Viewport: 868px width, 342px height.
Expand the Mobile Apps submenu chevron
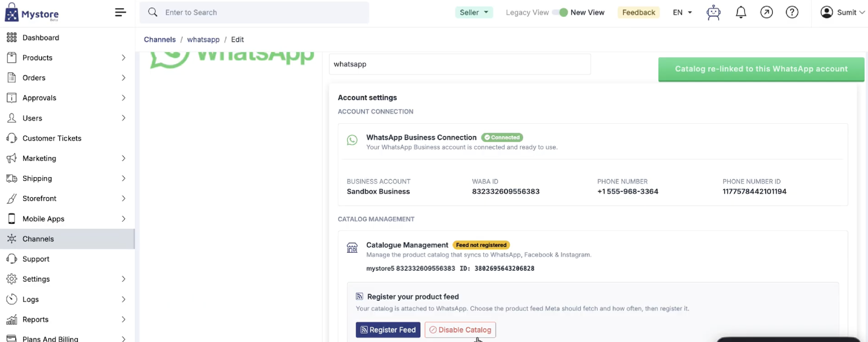(123, 218)
